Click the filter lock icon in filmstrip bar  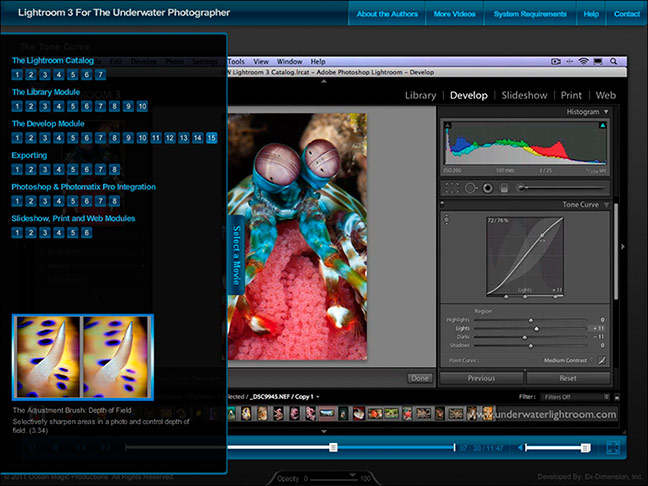click(617, 397)
